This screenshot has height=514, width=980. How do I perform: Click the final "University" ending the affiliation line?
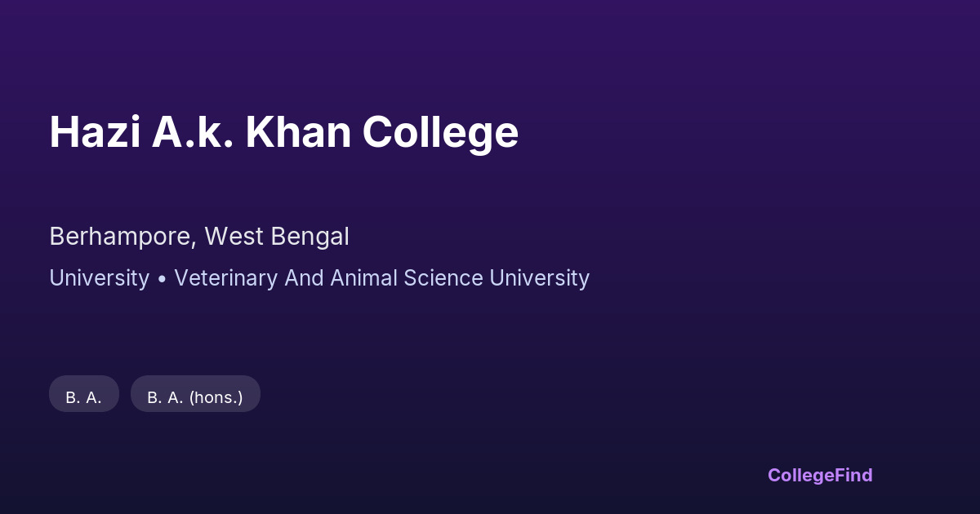pyautogui.click(x=539, y=278)
